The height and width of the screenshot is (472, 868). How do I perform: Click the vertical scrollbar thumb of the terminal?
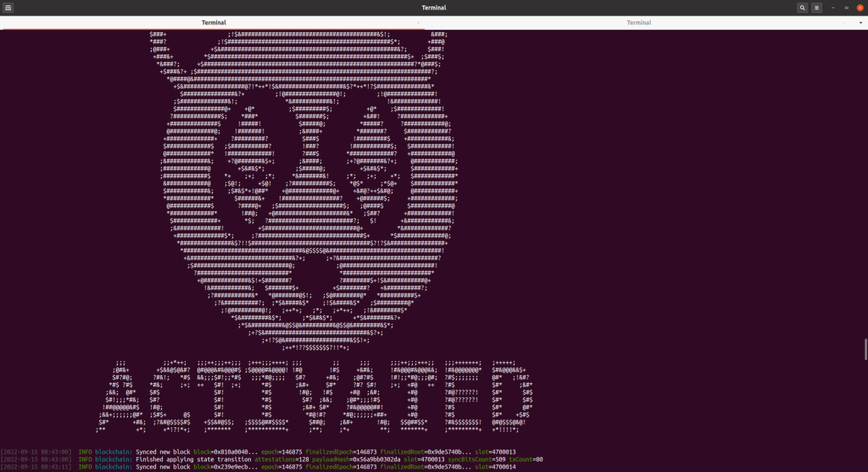click(x=865, y=349)
